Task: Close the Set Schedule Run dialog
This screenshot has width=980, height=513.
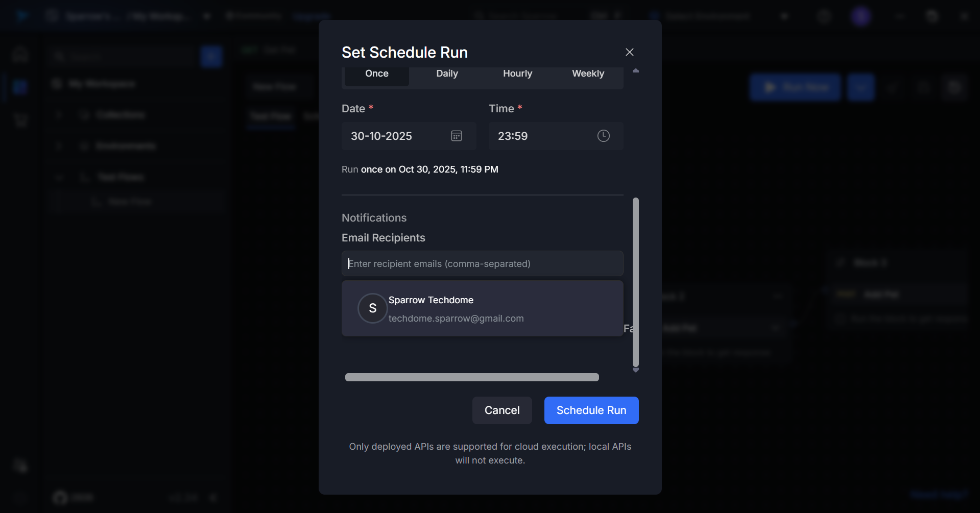Action: tap(629, 52)
